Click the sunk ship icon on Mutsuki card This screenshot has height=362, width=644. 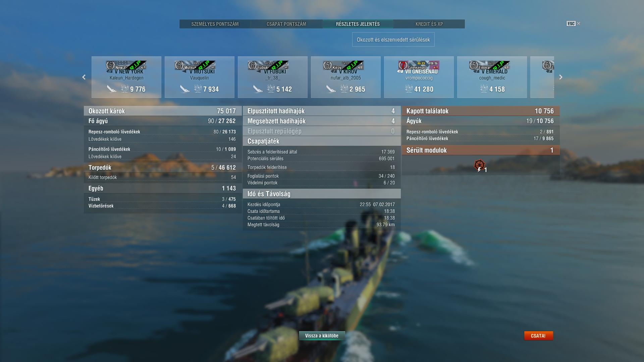pyautogui.click(x=185, y=89)
